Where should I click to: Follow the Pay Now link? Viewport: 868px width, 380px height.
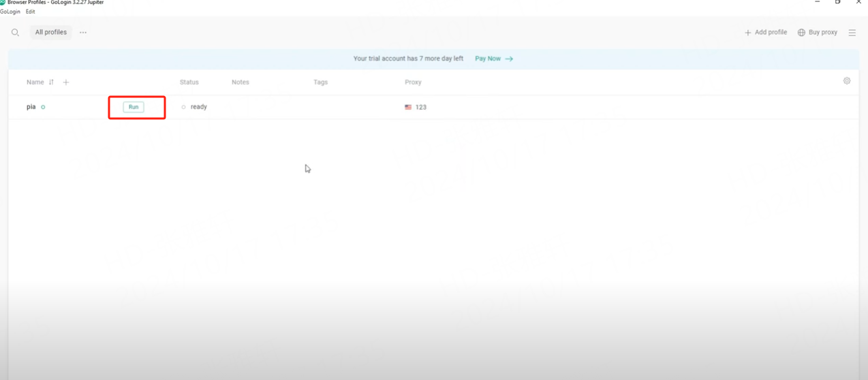(493, 59)
